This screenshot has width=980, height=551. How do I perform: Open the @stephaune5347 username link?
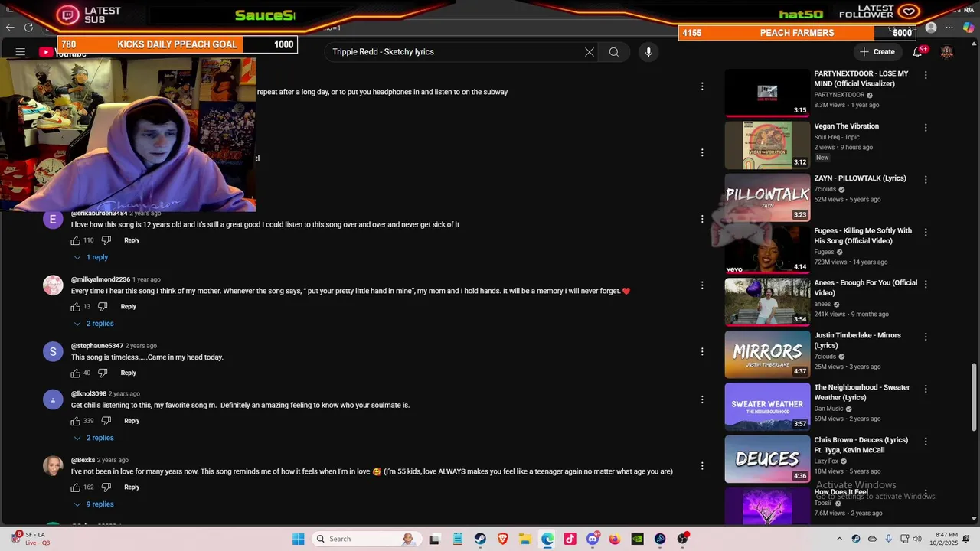pos(97,346)
